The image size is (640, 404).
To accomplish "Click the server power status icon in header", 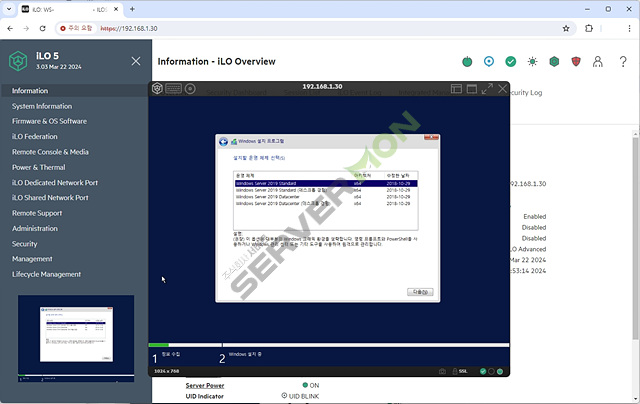I will (467, 62).
